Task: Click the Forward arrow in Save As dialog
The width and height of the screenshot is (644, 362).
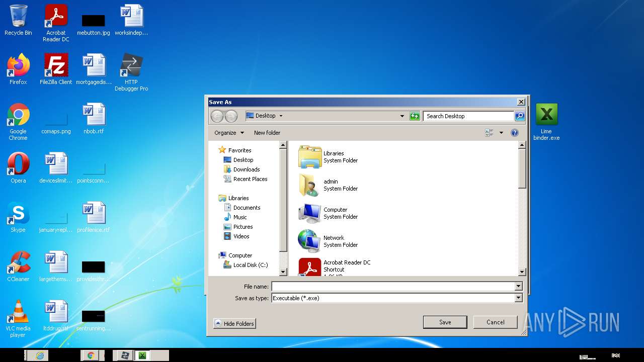Action: [x=231, y=116]
